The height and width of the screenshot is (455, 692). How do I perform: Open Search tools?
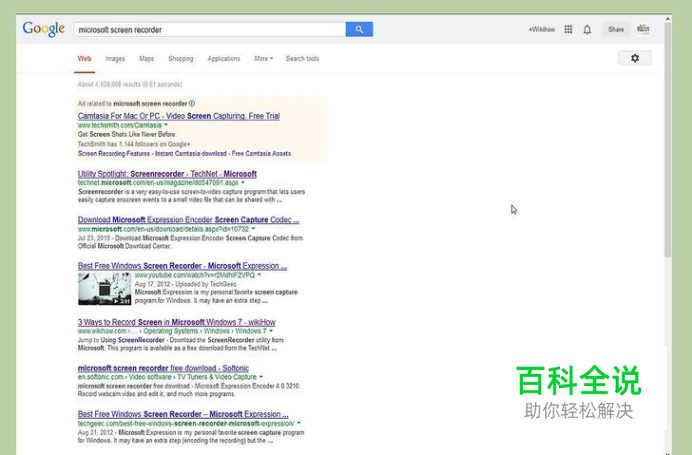[x=302, y=59]
